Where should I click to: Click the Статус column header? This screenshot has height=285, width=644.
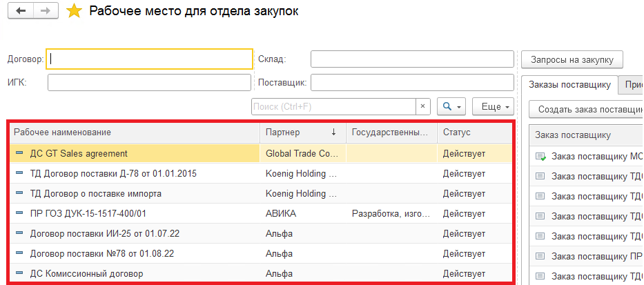tap(474, 132)
